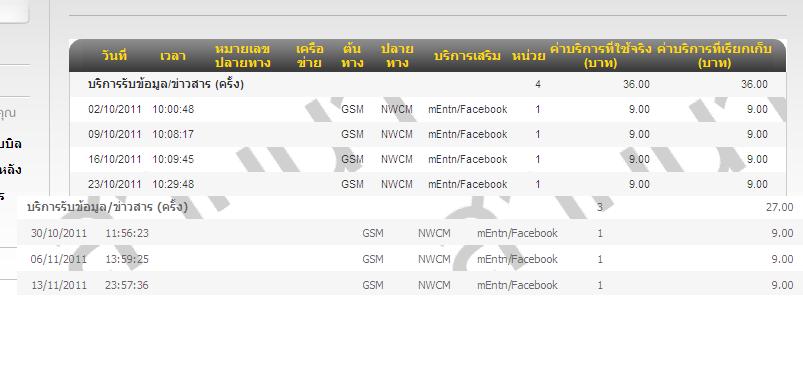Click the เวลา column header
Screen dimensions: 803x384
[x=173, y=56]
